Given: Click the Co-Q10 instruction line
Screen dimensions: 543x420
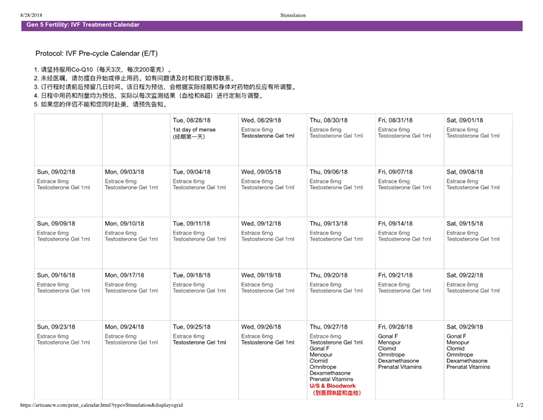Looking at the screenshot, I should (103, 70).
